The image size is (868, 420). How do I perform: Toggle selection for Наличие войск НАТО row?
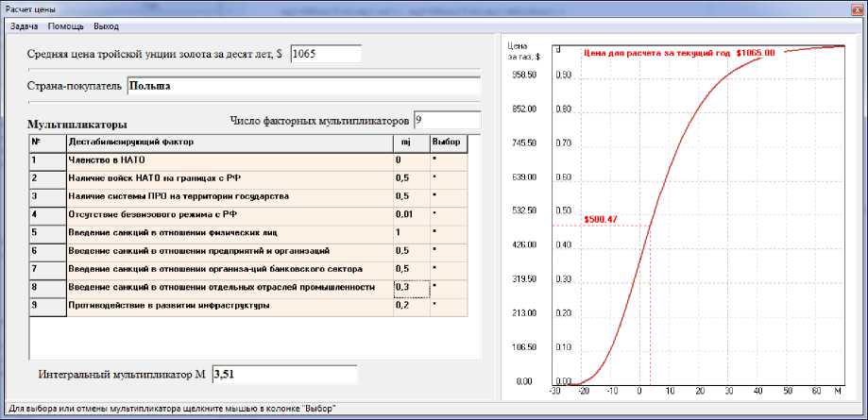(x=449, y=178)
